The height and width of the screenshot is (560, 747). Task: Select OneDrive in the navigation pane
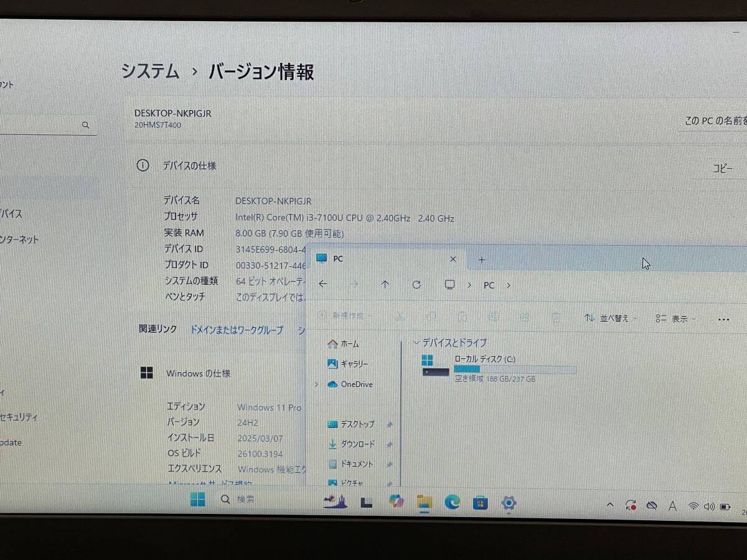click(350, 384)
